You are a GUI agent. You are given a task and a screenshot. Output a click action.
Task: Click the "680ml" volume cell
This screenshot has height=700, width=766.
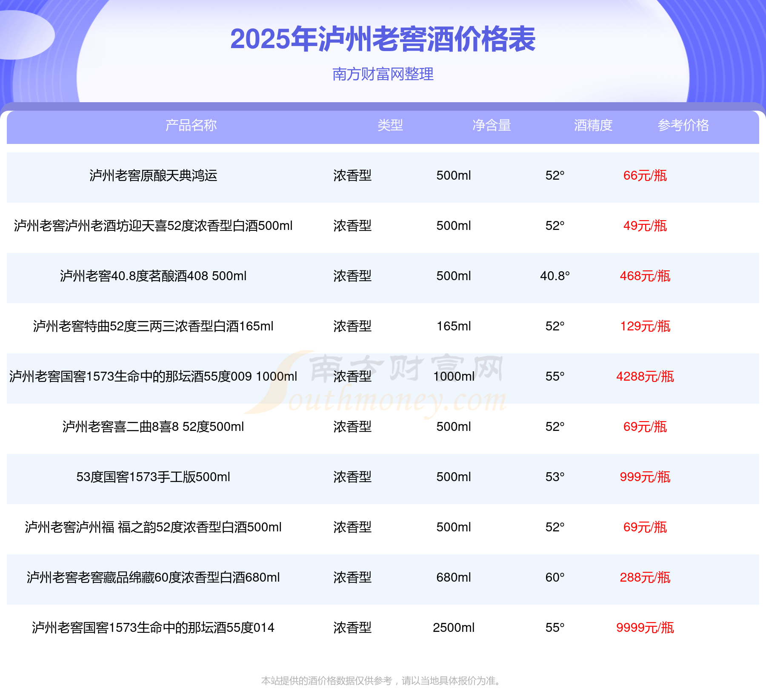(454, 577)
